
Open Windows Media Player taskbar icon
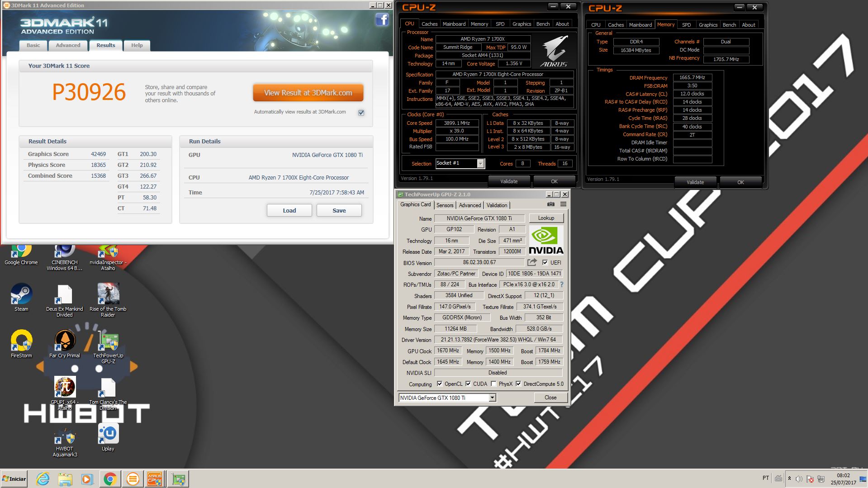point(87,479)
